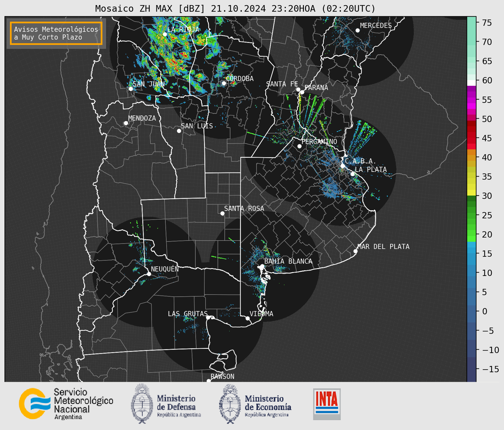This screenshot has height=430, width=504.
Task: Click the RAWSON city dot
Action: pyautogui.click(x=209, y=381)
